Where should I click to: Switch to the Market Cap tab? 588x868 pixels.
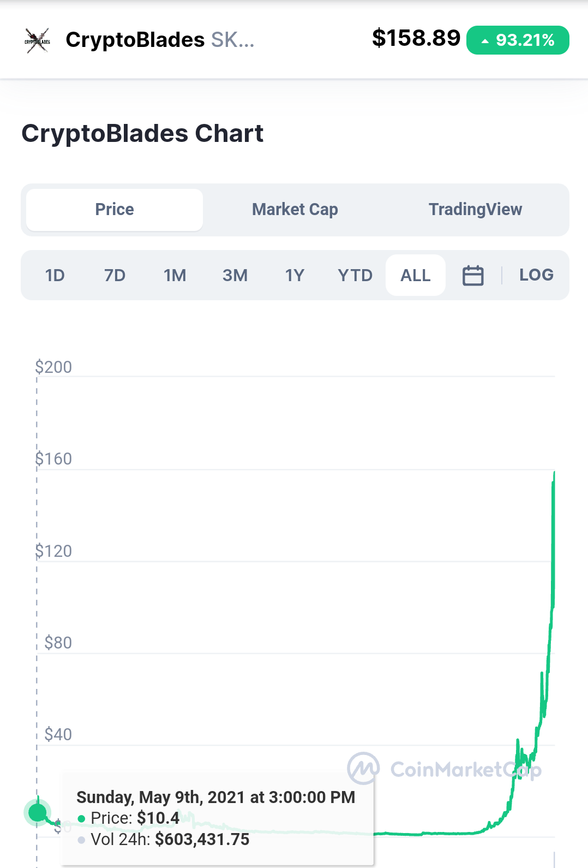pyautogui.click(x=295, y=210)
